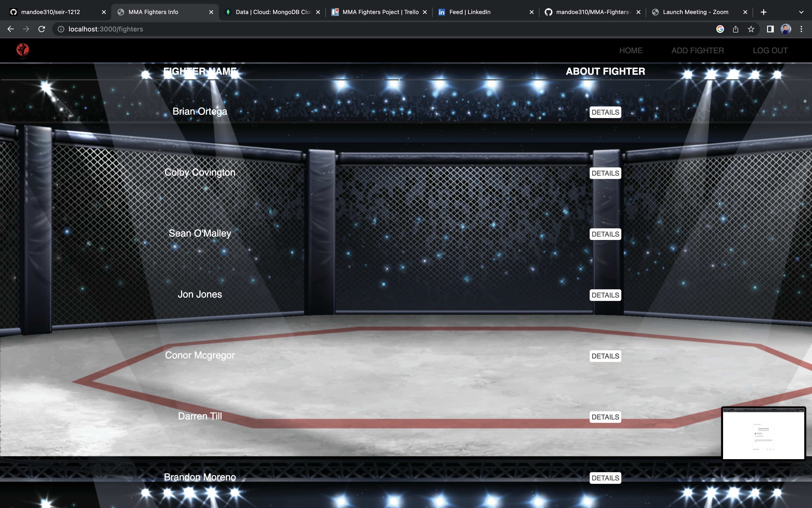Click the name Brandon Moreno
This screenshot has height=508, width=812.
200,478
